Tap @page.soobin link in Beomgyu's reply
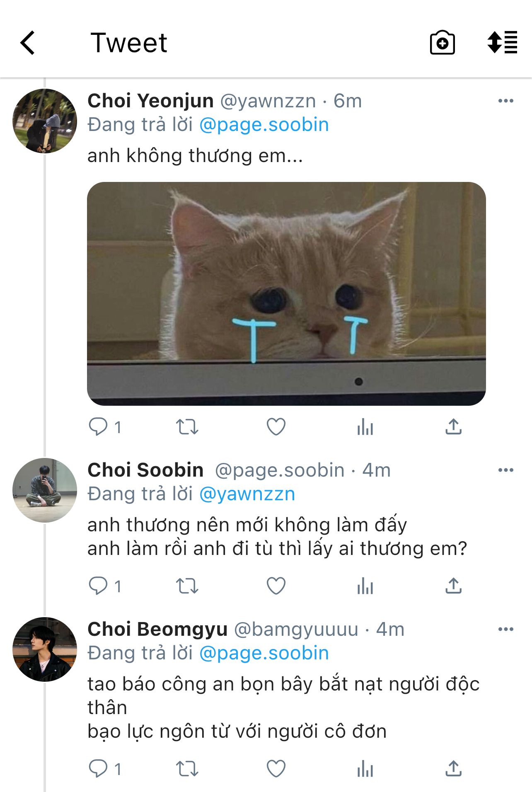The width and height of the screenshot is (532, 792). pyautogui.click(x=264, y=653)
